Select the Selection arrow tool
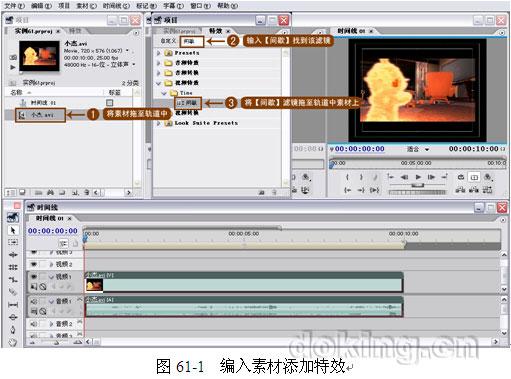511x379 pixels. click(x=13, y=230)
